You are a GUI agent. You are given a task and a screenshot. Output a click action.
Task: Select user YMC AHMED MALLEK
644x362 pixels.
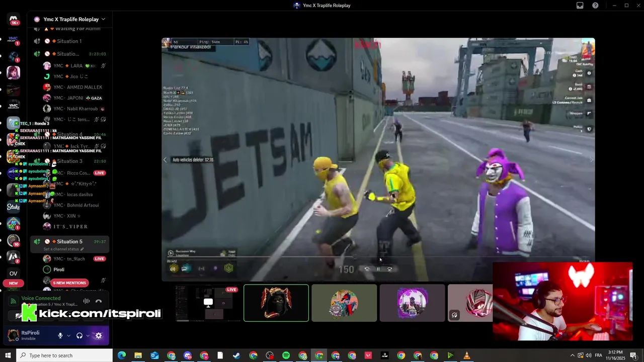pos(74,87)
